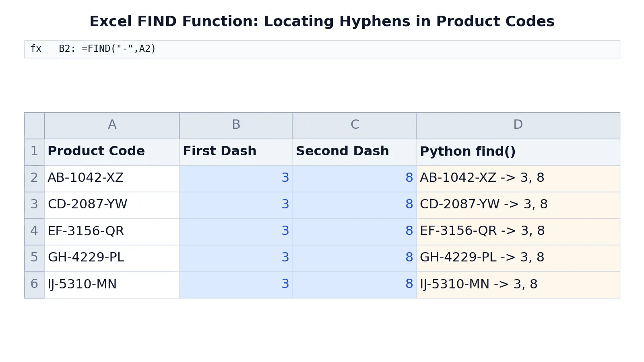The image size is (644, 362).
Task: Click the formula bar showing =FIND("-",A2)
Action: pyautogui.click(x=322, y=49)
